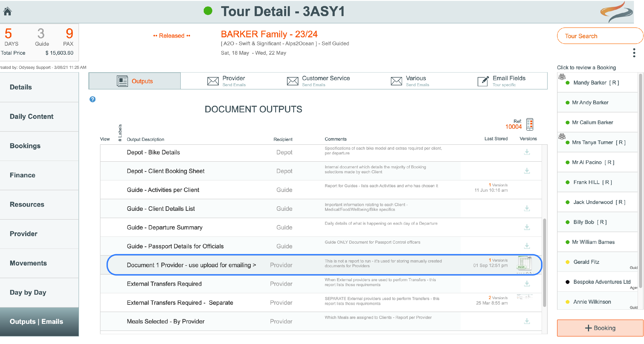Click the Total Price $ 15,603.60 value
Screen dimensions: 644x344
click(59, 53)
